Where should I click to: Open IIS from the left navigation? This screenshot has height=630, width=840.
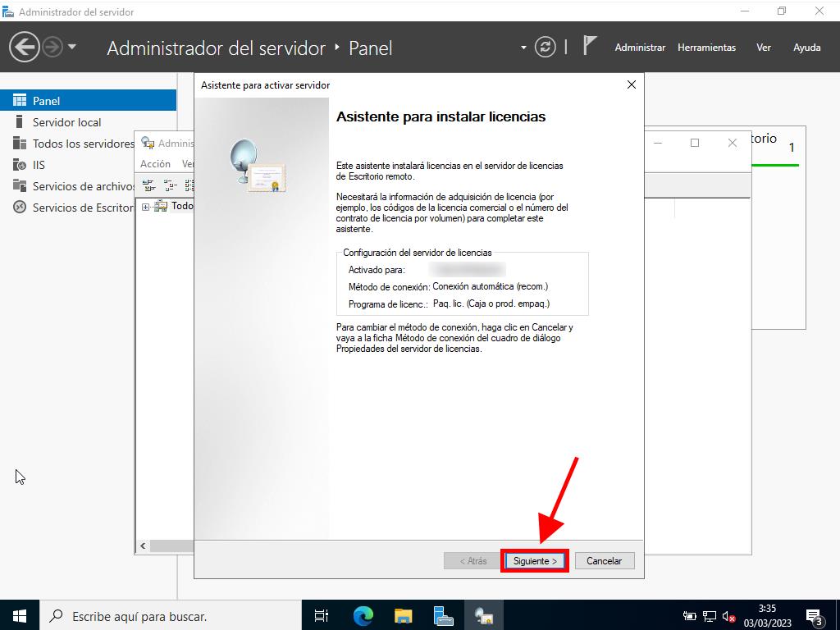tap(39, 165)
